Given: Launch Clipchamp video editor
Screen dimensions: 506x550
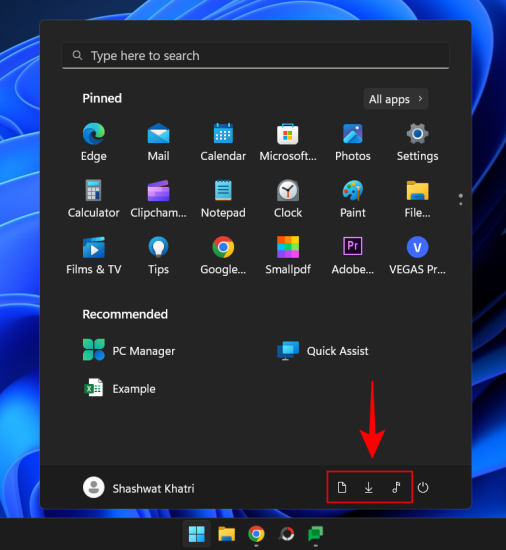Looking at the screenshot, I should [x=158, y=198].
